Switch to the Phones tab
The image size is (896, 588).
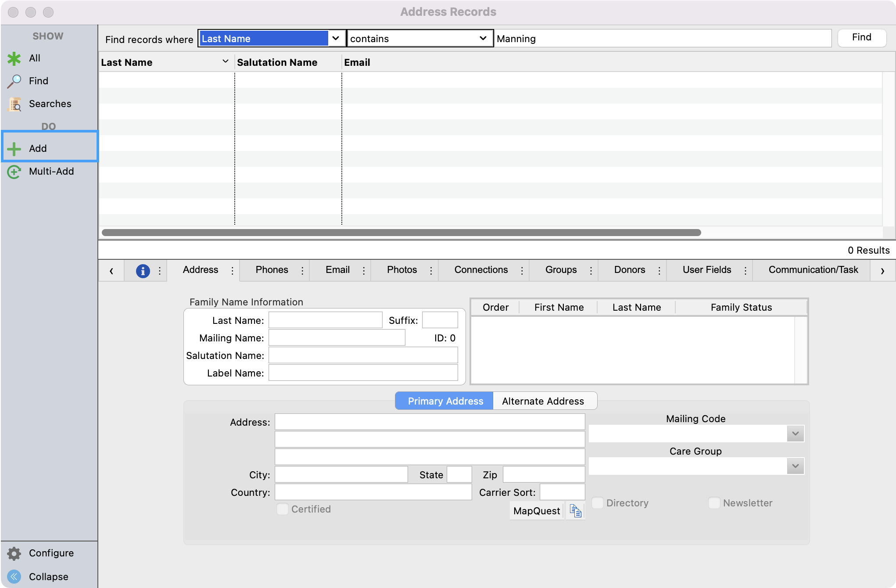click(x=272, y=270)
